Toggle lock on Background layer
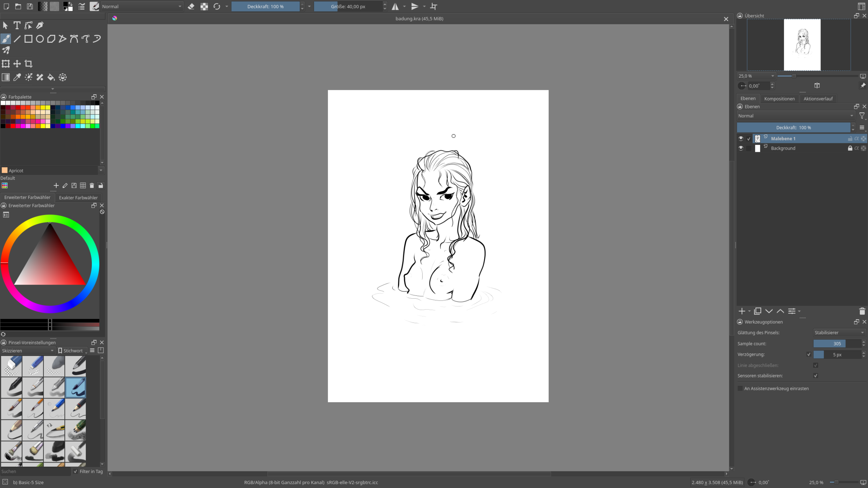Screen dimensions: 868x488 click(x=850, y=148)
